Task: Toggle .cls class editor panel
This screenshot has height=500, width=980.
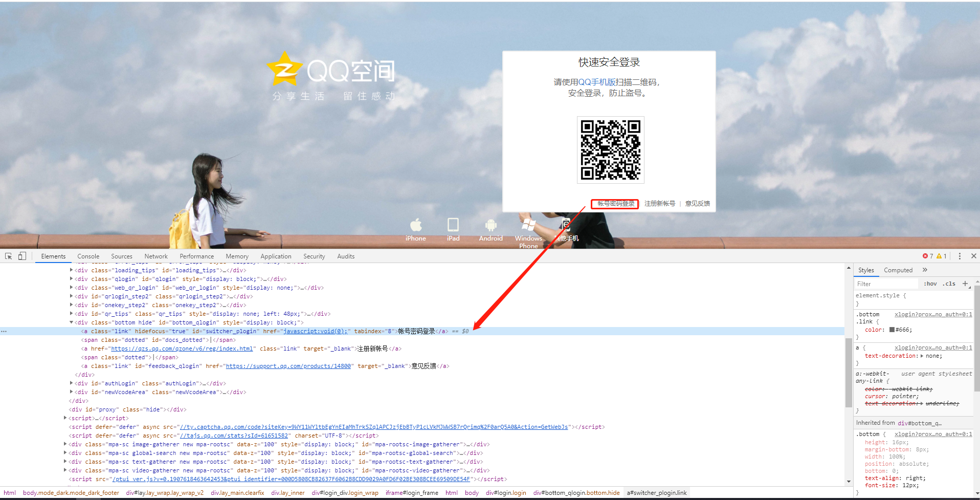Action: tap(950, 284)
